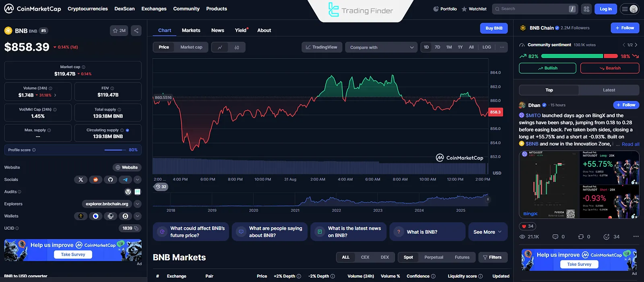Click the Search input field
Screen dimensions: 644x282
[x=535, y=9]
